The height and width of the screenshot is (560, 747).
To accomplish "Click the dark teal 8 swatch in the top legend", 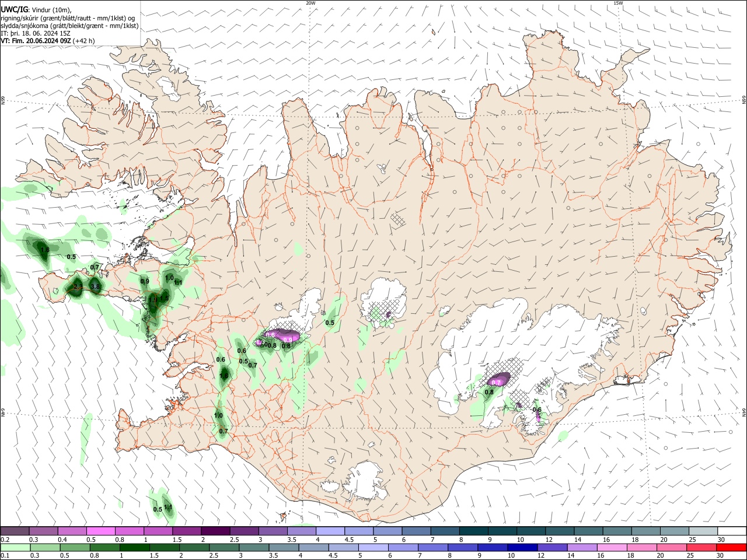I will tap(474, 531).
